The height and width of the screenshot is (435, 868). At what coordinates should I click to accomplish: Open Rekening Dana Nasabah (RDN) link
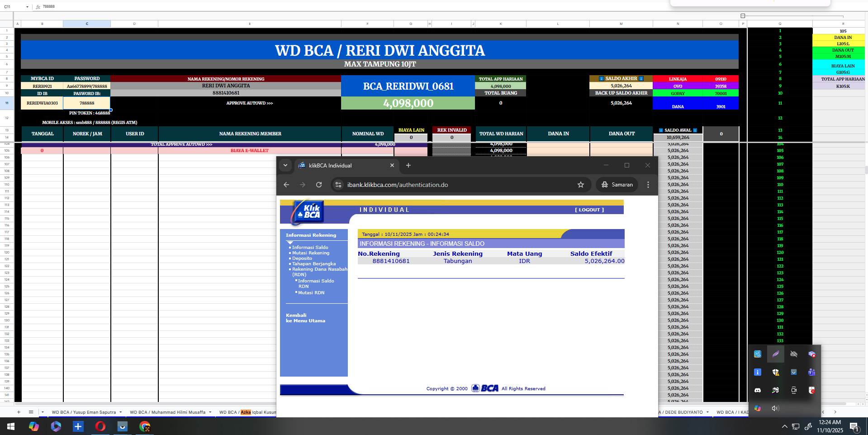click(x=319, y=272)
